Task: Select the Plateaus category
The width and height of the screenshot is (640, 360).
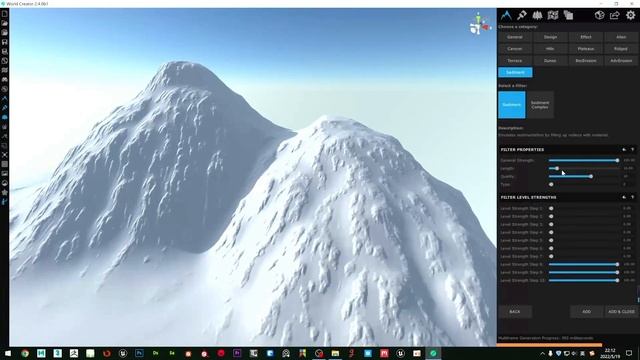Action: 586,49
